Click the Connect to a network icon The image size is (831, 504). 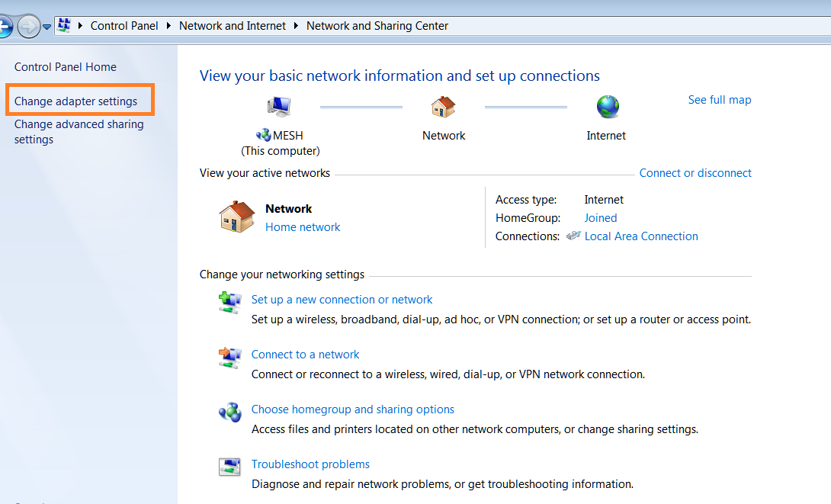click(229, 358)
